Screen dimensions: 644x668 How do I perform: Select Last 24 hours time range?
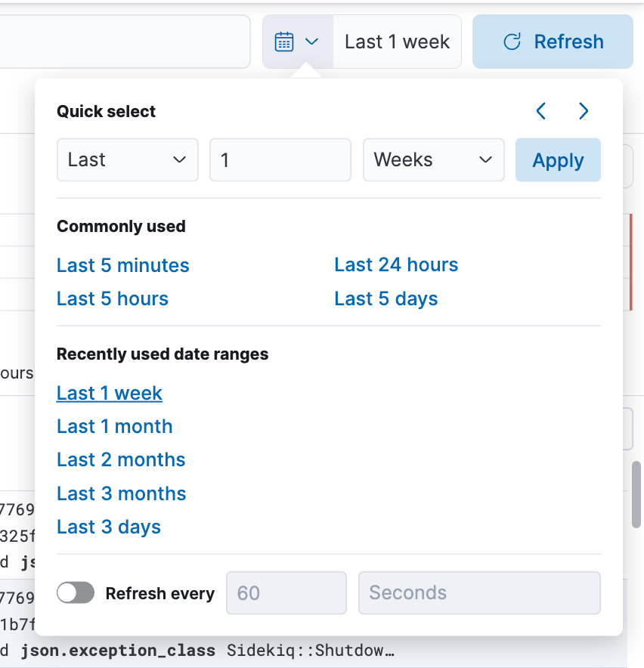click(396, 265)
